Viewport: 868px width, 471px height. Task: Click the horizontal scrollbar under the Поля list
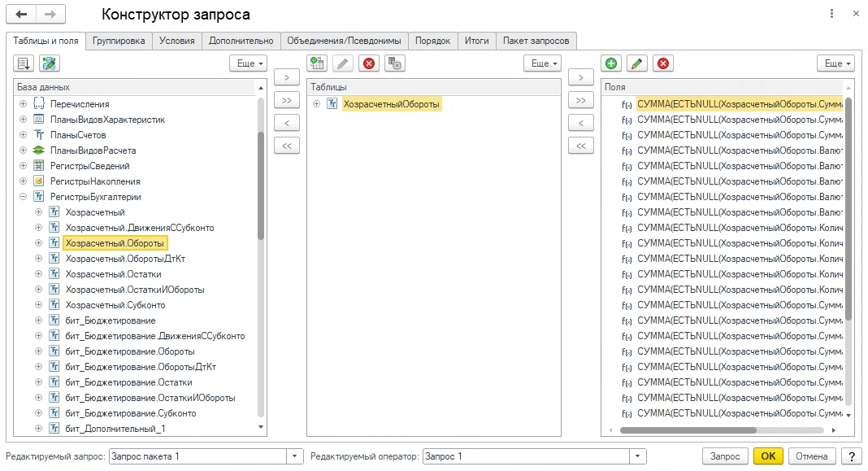point(688,430)
